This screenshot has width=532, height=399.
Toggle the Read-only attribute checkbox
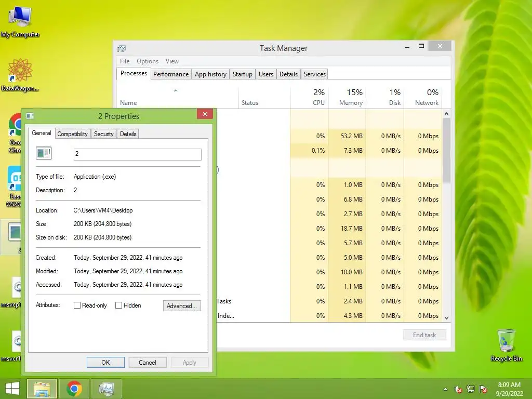(77, 305)
